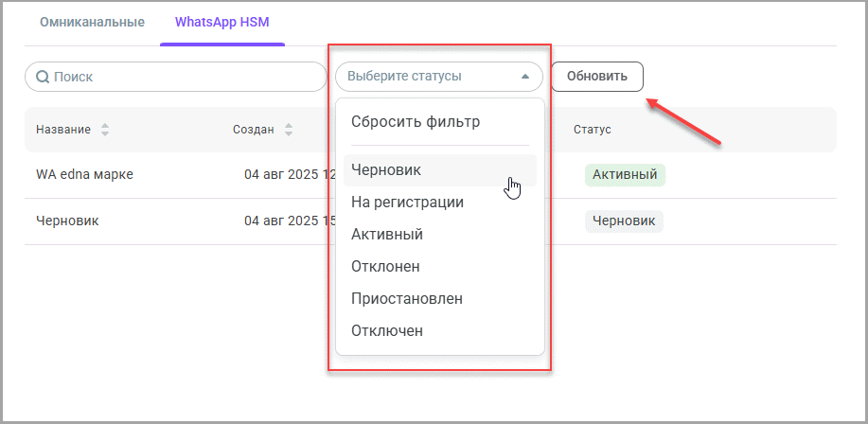Click the green Активный status badge
The height and width of the screenshot is (424, 868).
[x=625, y=175]
